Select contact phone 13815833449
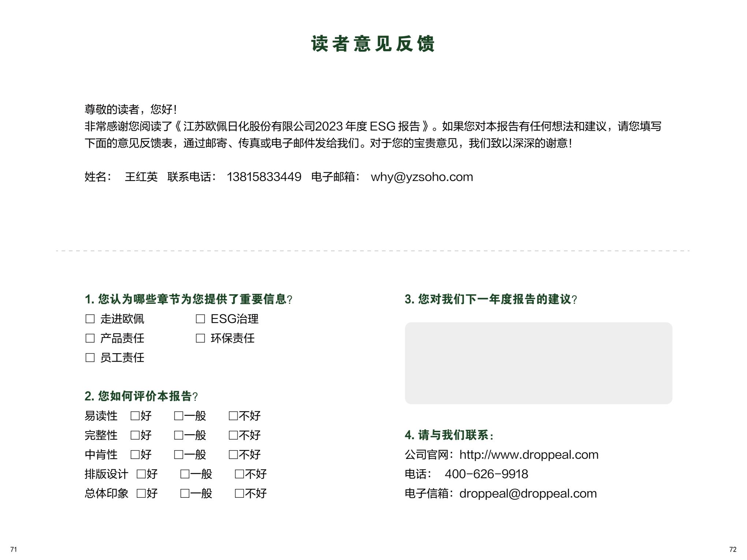Image resolution: width=747 pixels, height=560 pixels. click(x=264, y=177)
